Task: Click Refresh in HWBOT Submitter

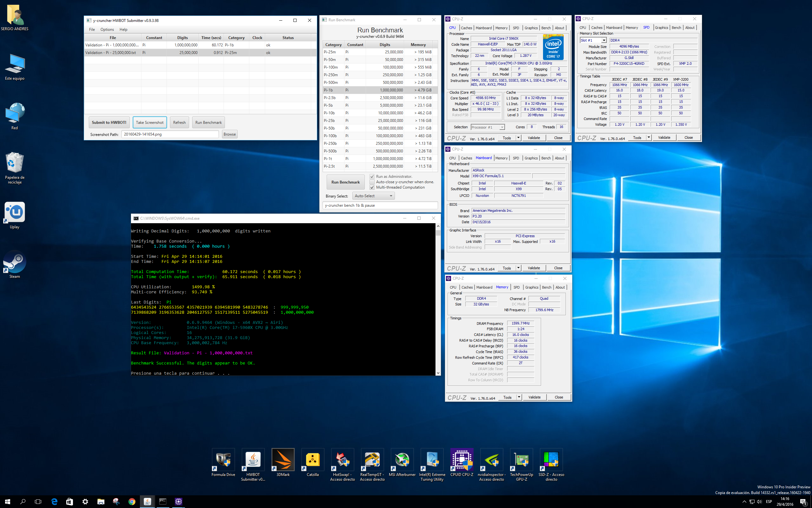Action: (x=179, y=122)
